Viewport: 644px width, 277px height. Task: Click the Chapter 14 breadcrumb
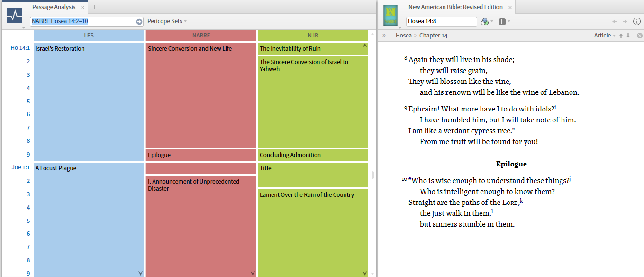[x=433, y=36]
